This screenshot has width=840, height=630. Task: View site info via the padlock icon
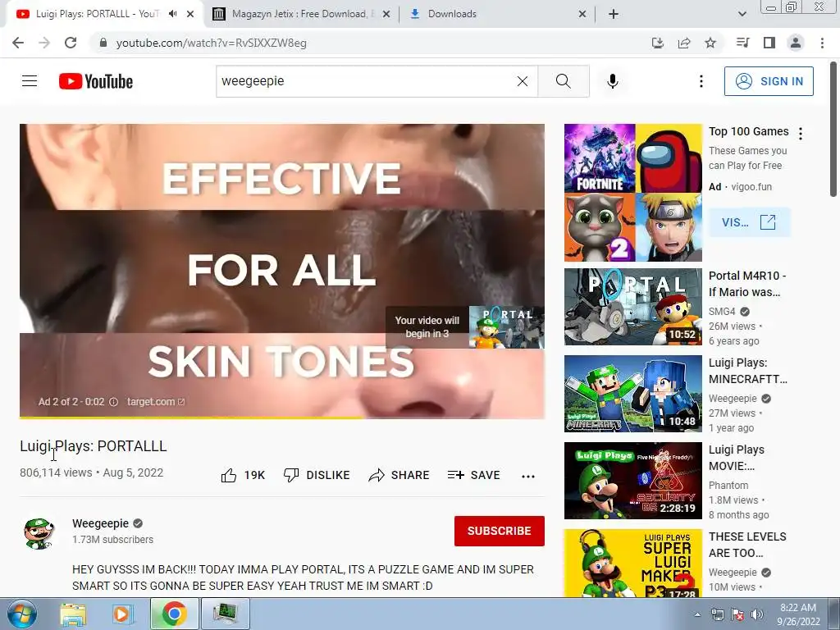coord(103,43)
